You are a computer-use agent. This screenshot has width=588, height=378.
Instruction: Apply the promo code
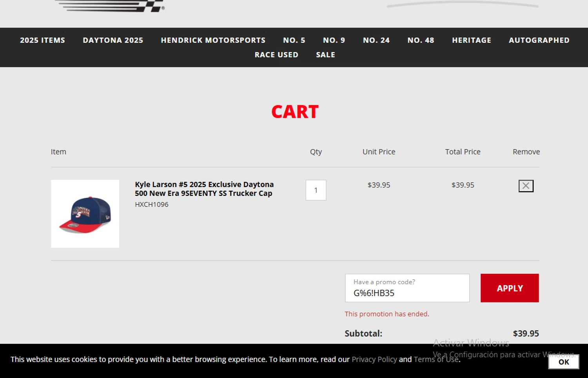coord(510,288)
